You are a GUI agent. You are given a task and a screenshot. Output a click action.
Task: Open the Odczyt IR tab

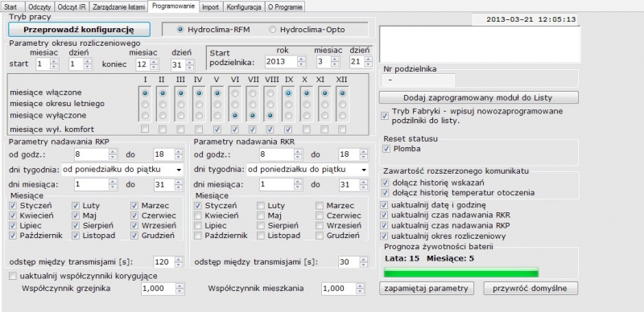tap(71, 7)
